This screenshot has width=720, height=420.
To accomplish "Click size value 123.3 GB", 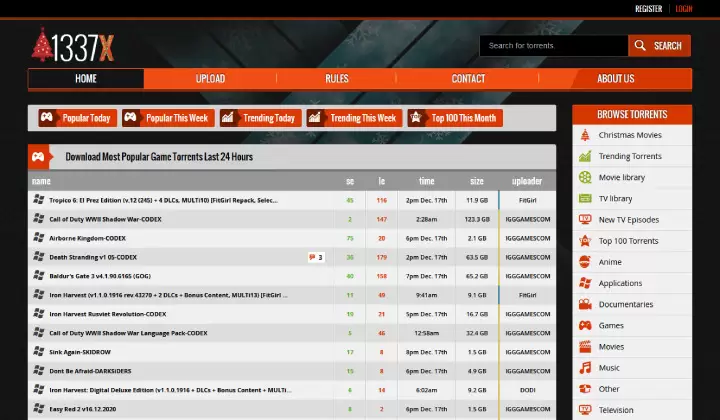I will pyautogui.click(x=477, y=219).
